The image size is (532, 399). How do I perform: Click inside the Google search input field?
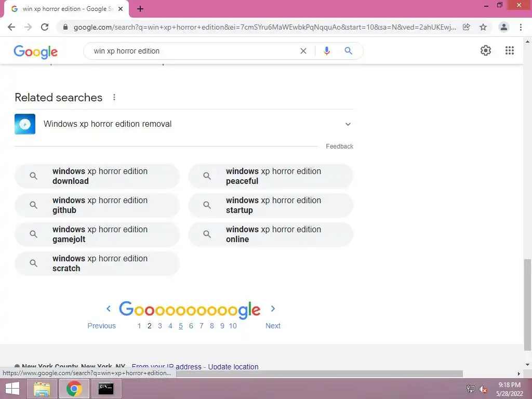pos(193,51)
